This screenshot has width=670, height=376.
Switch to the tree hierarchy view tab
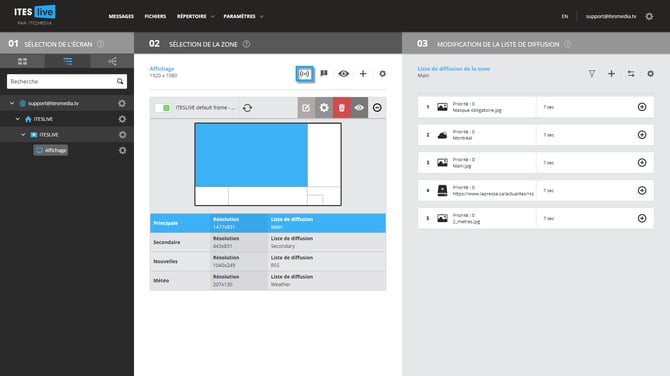click(112, 61)
